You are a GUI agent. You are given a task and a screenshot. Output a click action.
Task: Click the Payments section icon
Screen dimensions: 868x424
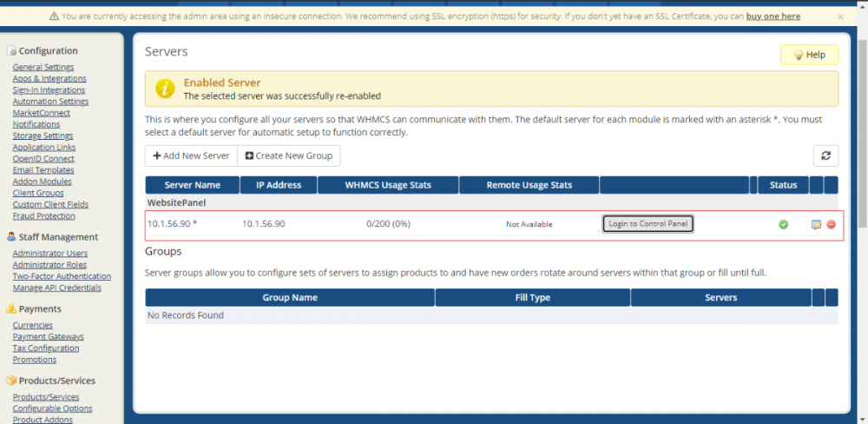pyautogui.click(x=11, y=309)
